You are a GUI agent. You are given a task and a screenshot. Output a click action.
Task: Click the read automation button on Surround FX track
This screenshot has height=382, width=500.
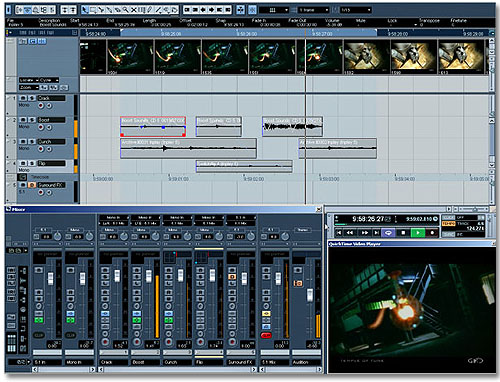[x=32, y=185]
